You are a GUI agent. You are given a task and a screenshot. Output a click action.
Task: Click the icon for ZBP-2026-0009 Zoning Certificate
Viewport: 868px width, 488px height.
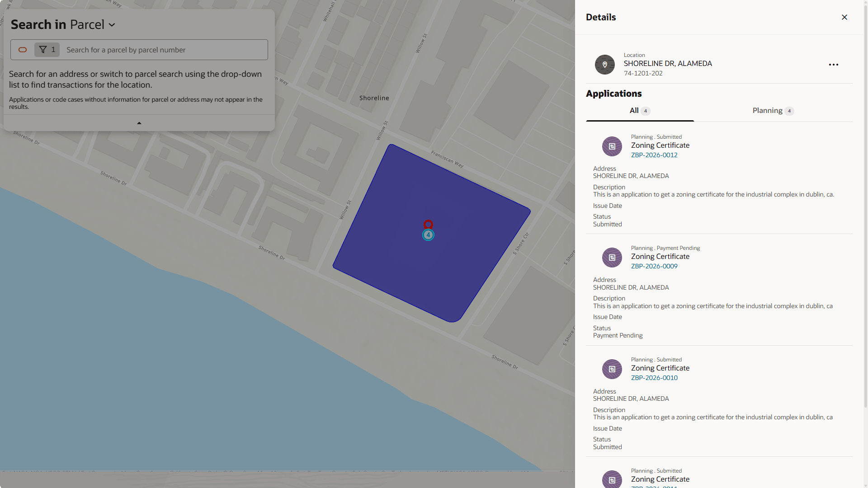(x=612, y=258)
